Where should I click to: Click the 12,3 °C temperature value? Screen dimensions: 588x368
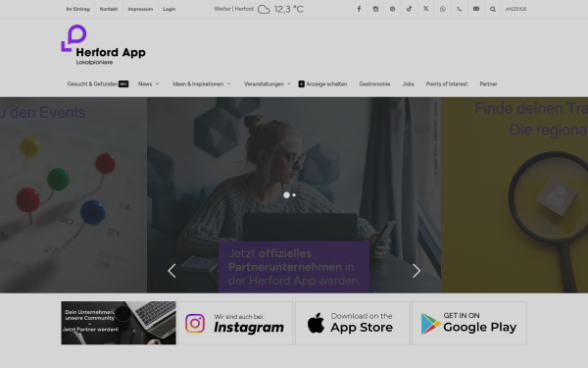point(289,9)
